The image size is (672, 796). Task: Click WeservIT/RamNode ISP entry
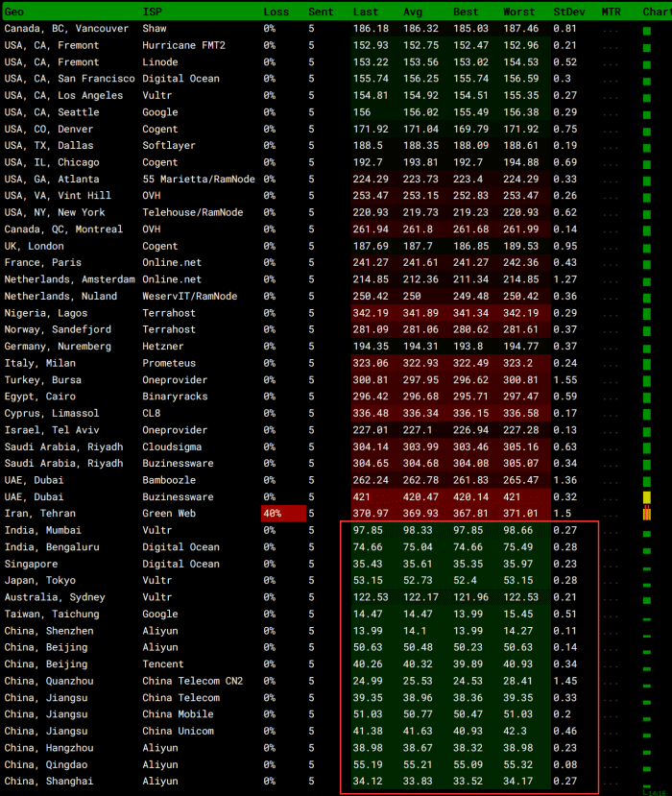[189, 296]
